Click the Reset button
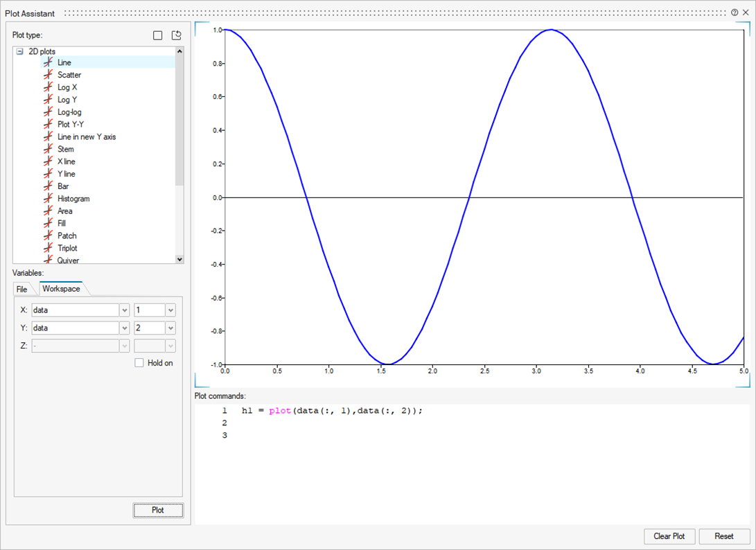The height and width of the screenshot is (550, 756). click(724, 536)
